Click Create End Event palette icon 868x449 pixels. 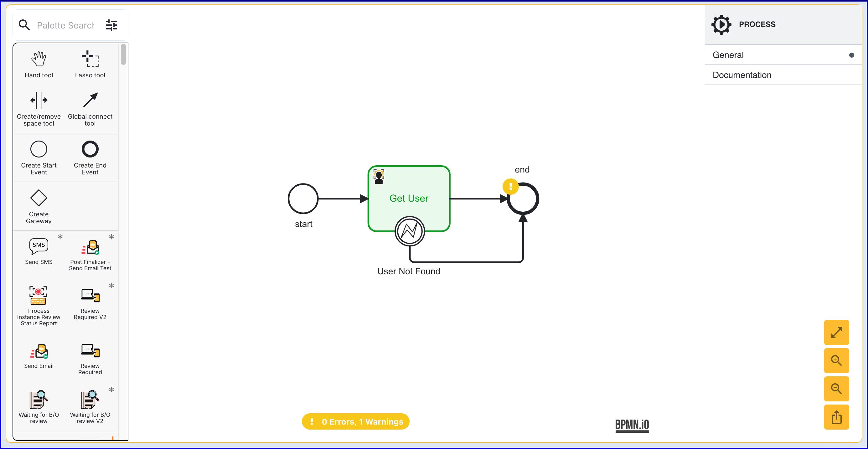(90, 149)
